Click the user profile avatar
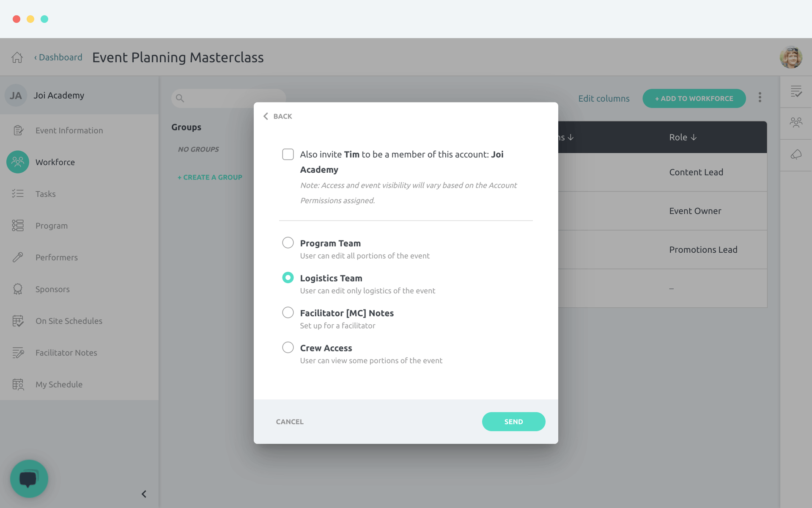This screenshot has height=508, width=812. click(x=790, y=57)
